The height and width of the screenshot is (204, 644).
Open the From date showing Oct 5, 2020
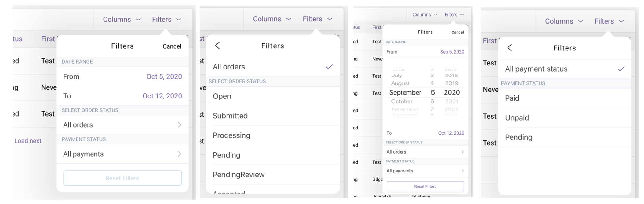tap(164, 76)
